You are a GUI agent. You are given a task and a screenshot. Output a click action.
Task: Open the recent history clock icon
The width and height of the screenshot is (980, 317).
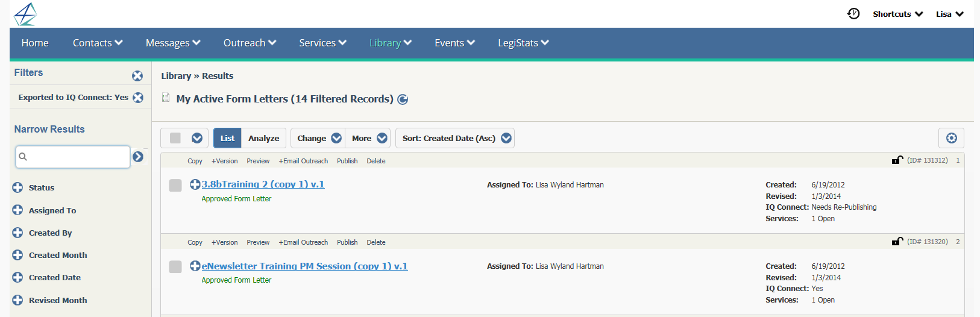[853, 13]
